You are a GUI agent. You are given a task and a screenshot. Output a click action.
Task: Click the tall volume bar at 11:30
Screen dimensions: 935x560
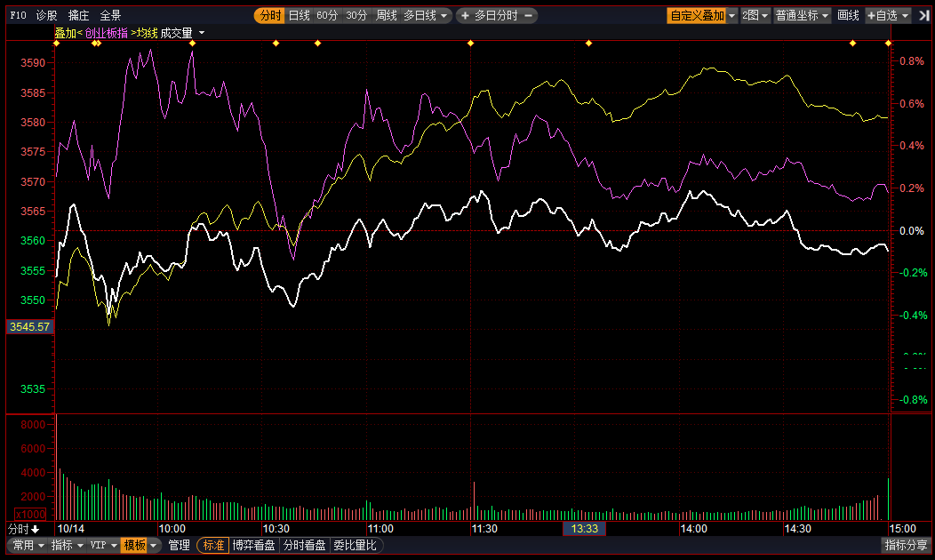click(x=474, y=501)
